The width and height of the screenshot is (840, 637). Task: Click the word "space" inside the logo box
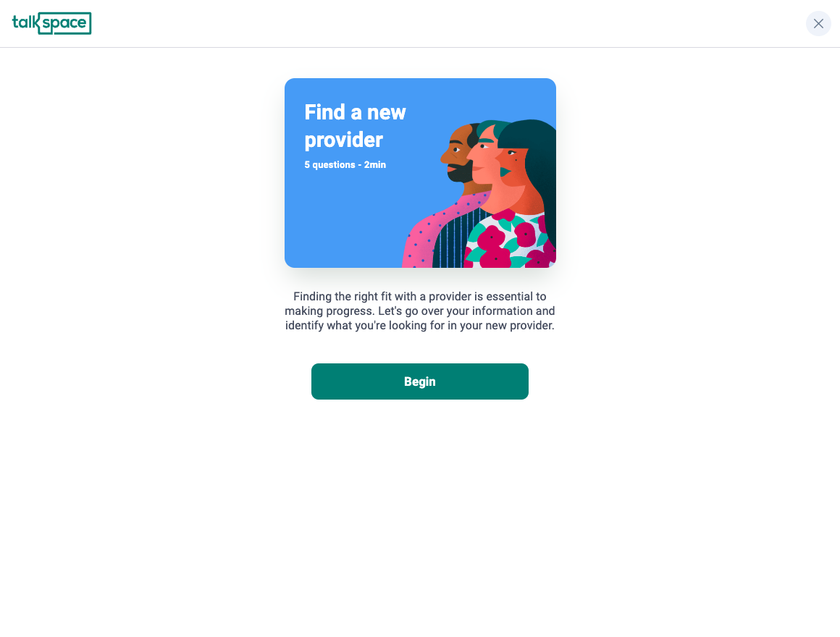[65, 23]
